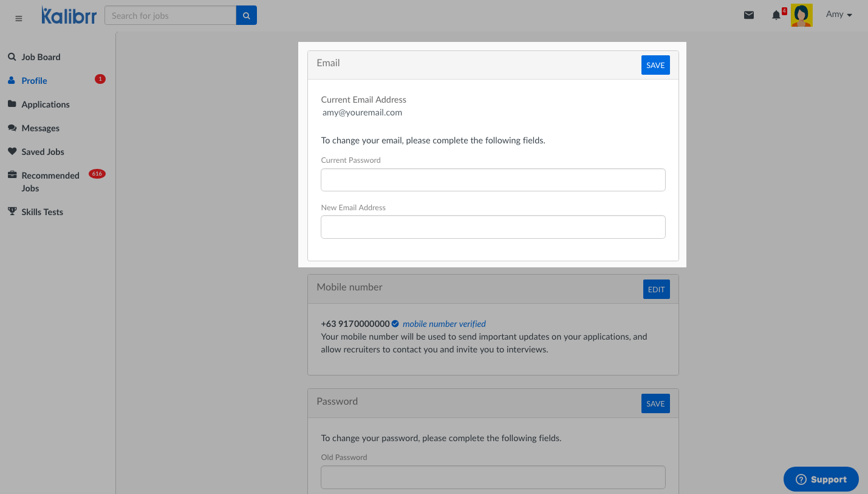
Task: Click the hamburger menu icon
Action: 18,19
